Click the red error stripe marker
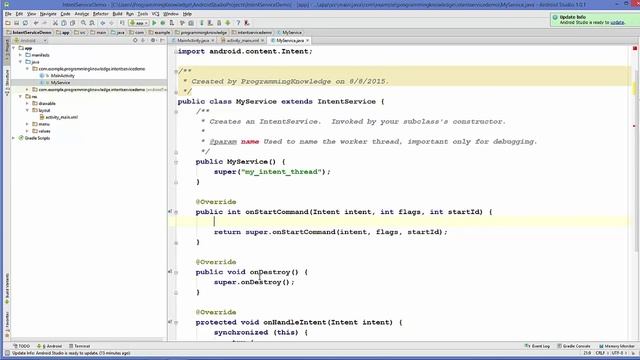640x360 pixels. [x=635, y=126]
